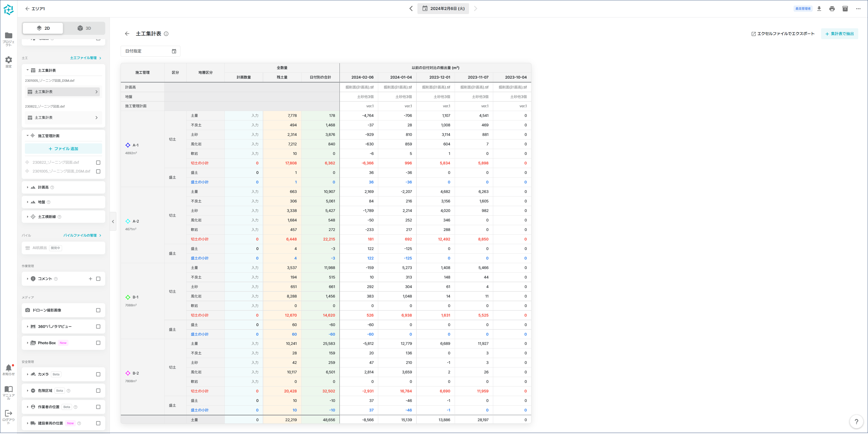Click エクセルファイルでエクスポート button
Image resolution: width=868 pixels, height=434 pixels.
coord(783,34)
